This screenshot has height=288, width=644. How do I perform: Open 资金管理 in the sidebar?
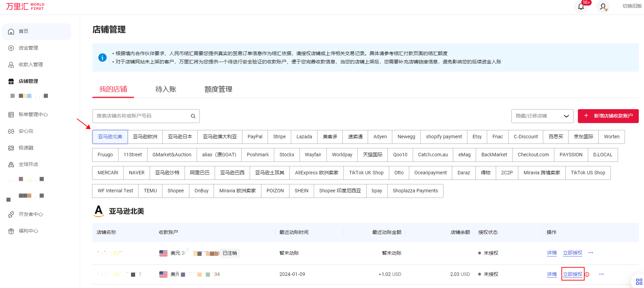tap(28, 48)
